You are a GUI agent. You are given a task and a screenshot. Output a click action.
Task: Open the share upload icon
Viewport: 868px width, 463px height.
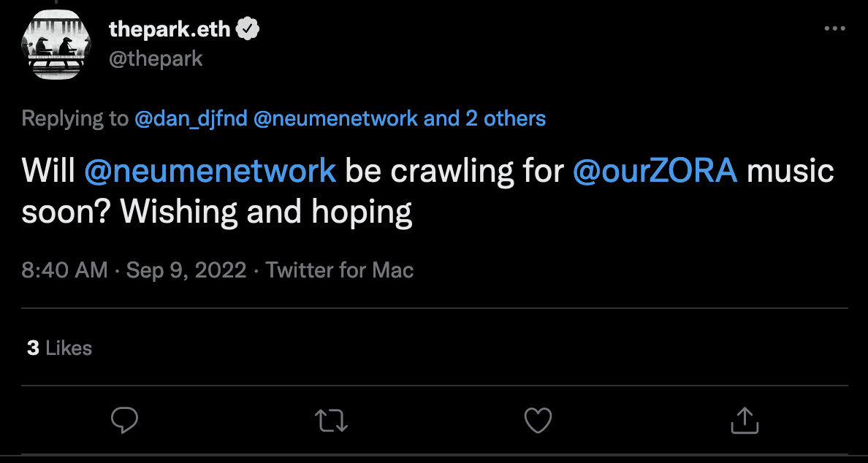tap(745, 421)
